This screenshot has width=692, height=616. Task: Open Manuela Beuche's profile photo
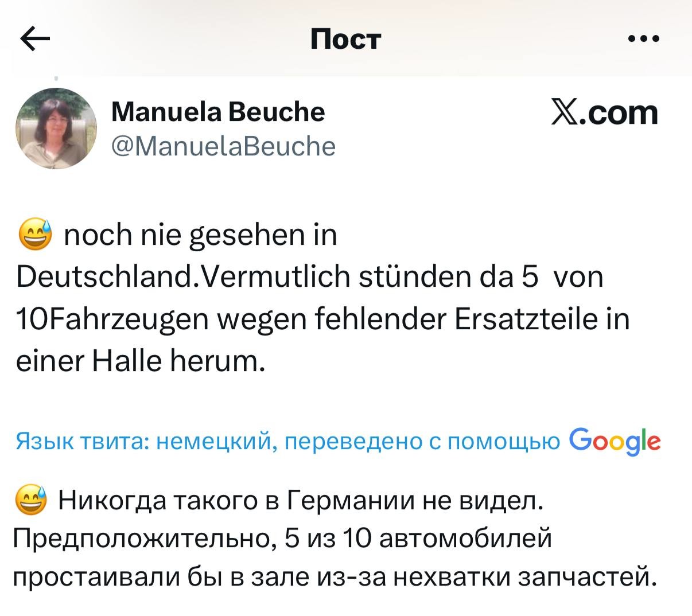56,128
